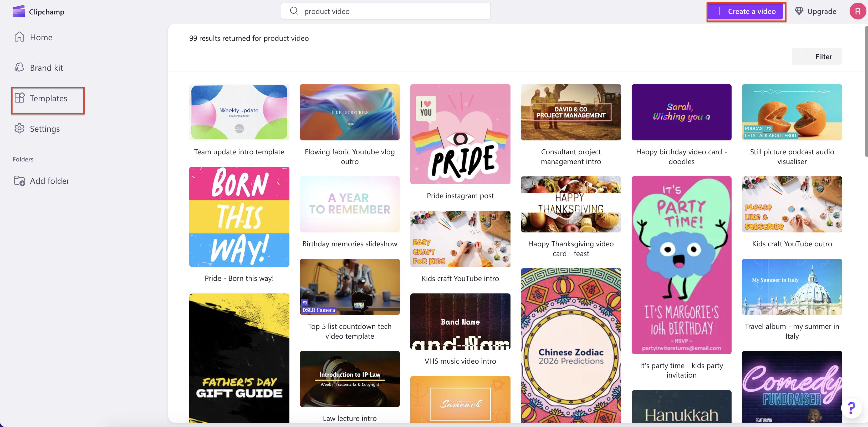Click the Add folder icon
This screenshot has height=427, width=868.
[x=19, y=181]
